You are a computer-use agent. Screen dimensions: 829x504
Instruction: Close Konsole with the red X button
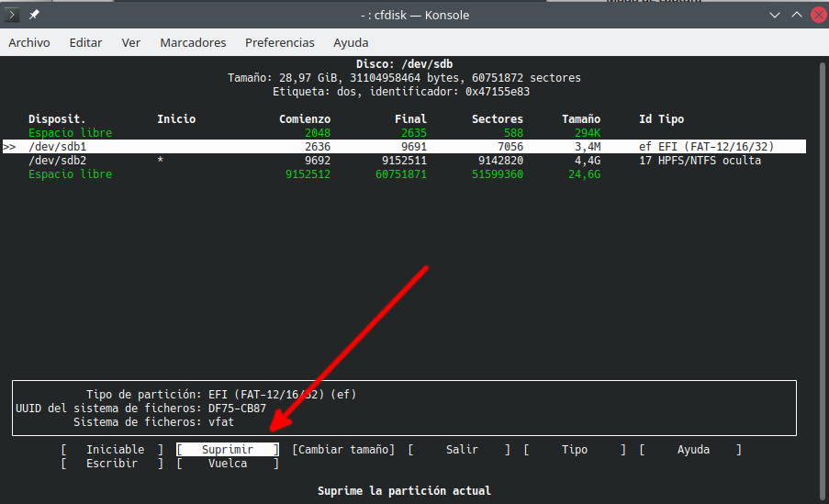(815, 16)
